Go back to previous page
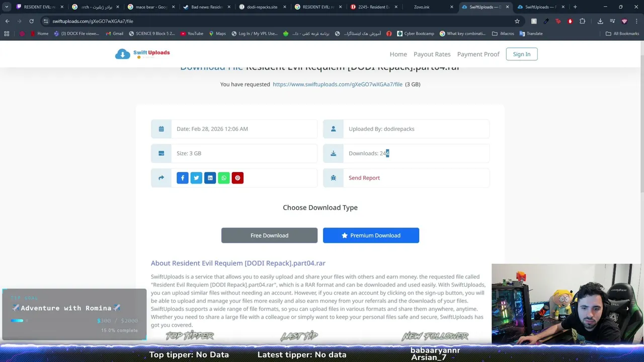The height and width of the screenshot is (362, 644). (x=7, y=21)
